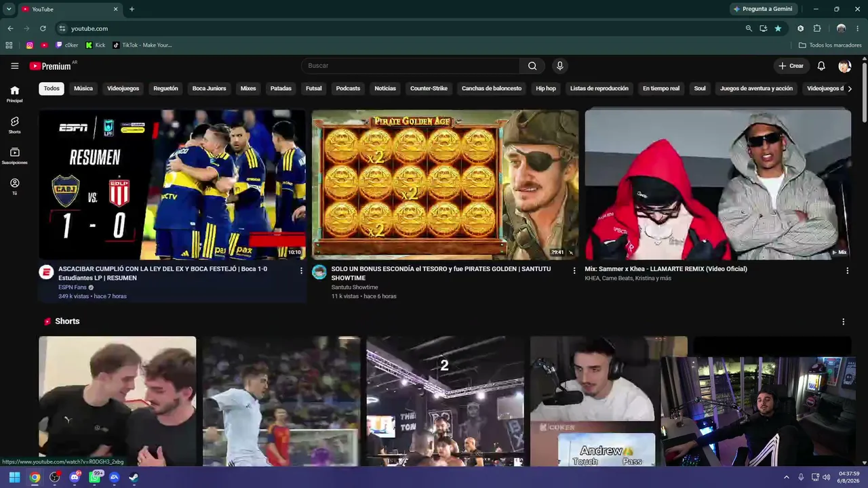This screenshot has height=488, width=868.
Task: Open the clock and date in the taskbar
Action: pos(849,477)
